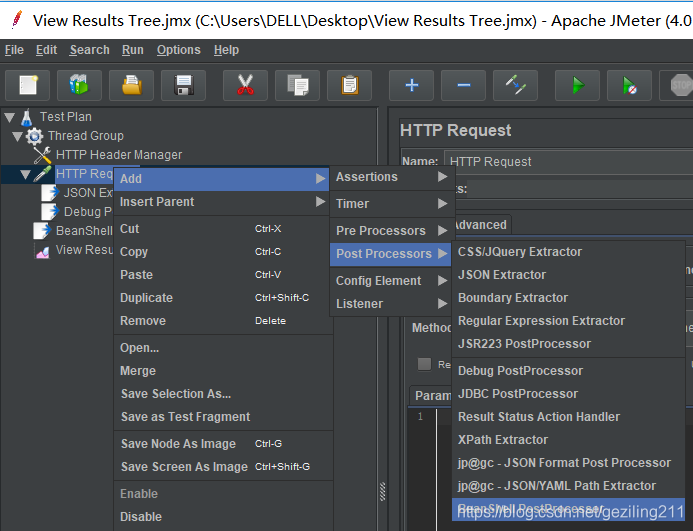This screenshot has width=693, height=531.
Task: Open the Templates toolbar icon
Action: tap(80, 85)
